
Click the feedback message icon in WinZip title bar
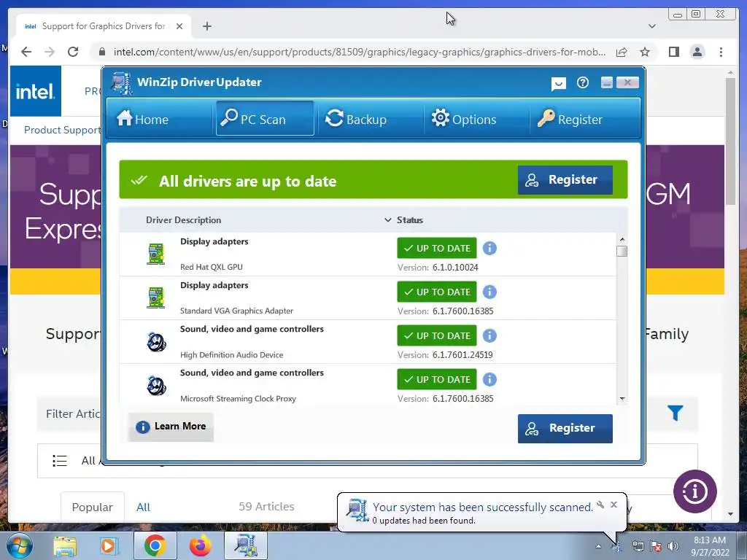coord(558,84)
